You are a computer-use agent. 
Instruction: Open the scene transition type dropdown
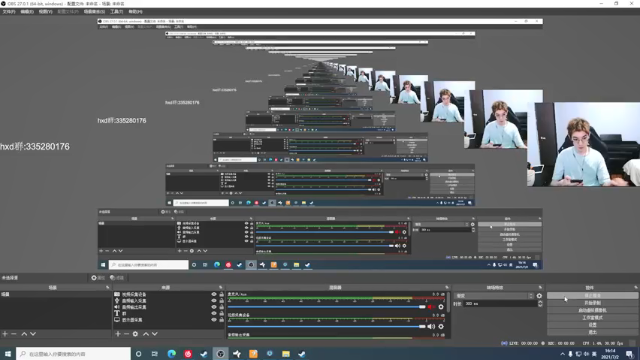[x=494, y=296]
